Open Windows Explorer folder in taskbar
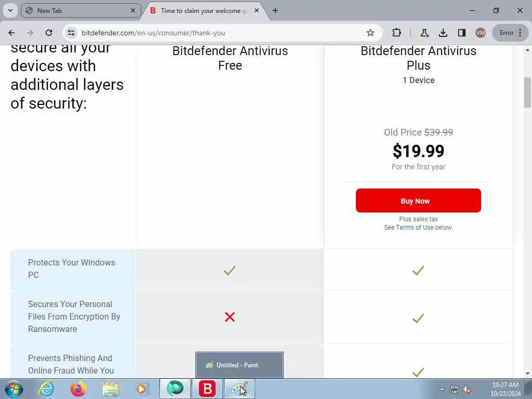The image size is (532, 399). coord(111,389)
